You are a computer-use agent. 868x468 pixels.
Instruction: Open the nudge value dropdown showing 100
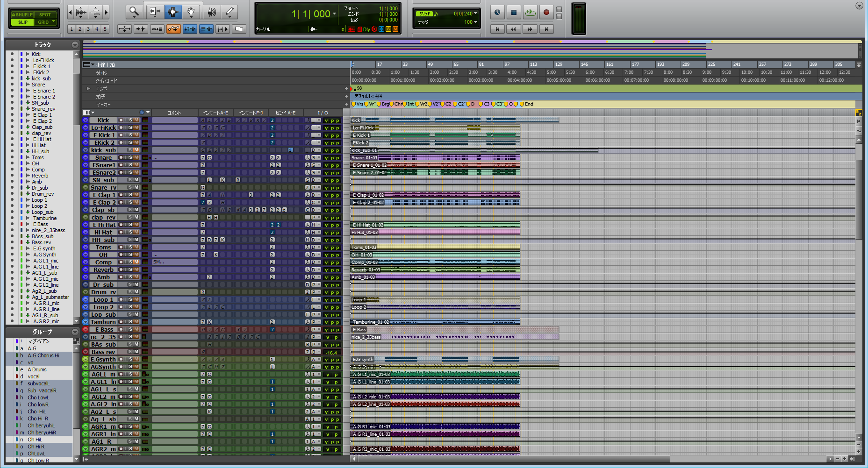pyautogui.click(x=476, y=22)
